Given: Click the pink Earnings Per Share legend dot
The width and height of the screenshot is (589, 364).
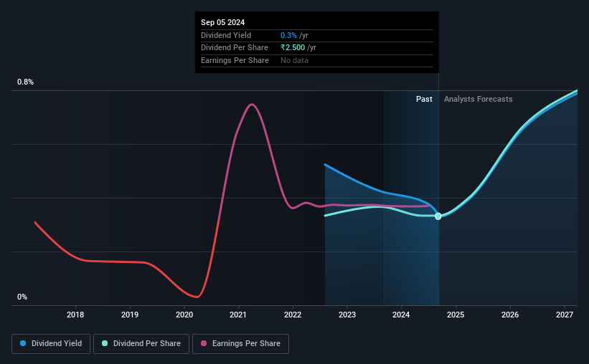Looking at the screenshot, I should [x=204, y=343].
